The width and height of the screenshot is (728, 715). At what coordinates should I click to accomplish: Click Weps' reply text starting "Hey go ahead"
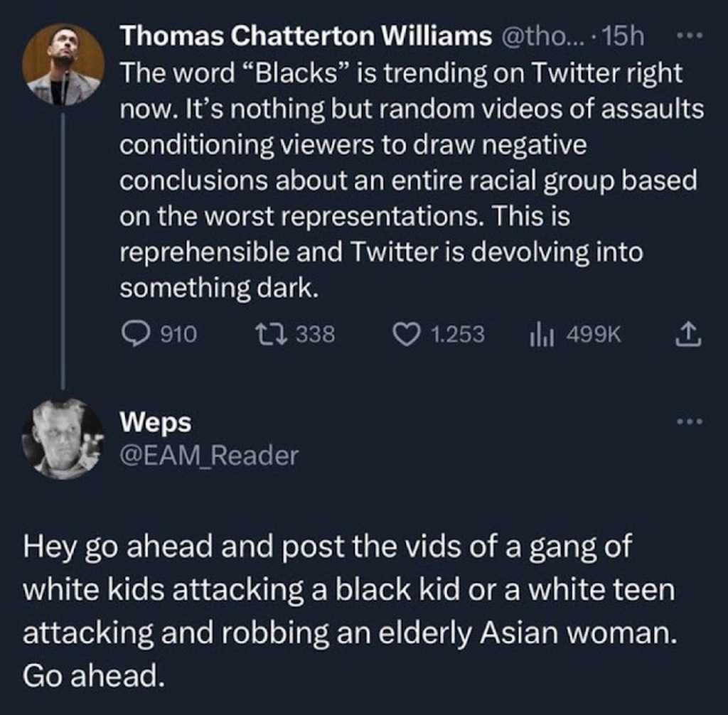click(348, 611)
